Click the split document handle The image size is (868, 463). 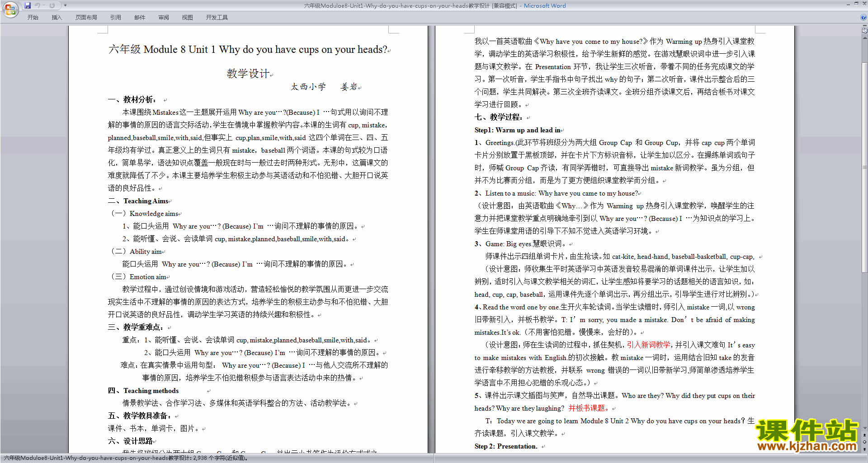[864, 26]
